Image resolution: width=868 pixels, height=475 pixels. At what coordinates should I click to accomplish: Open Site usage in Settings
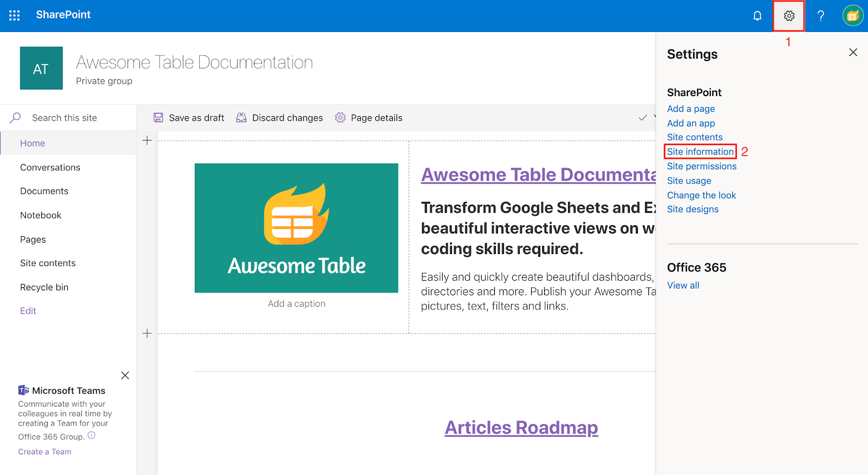[x=689, y=181]
